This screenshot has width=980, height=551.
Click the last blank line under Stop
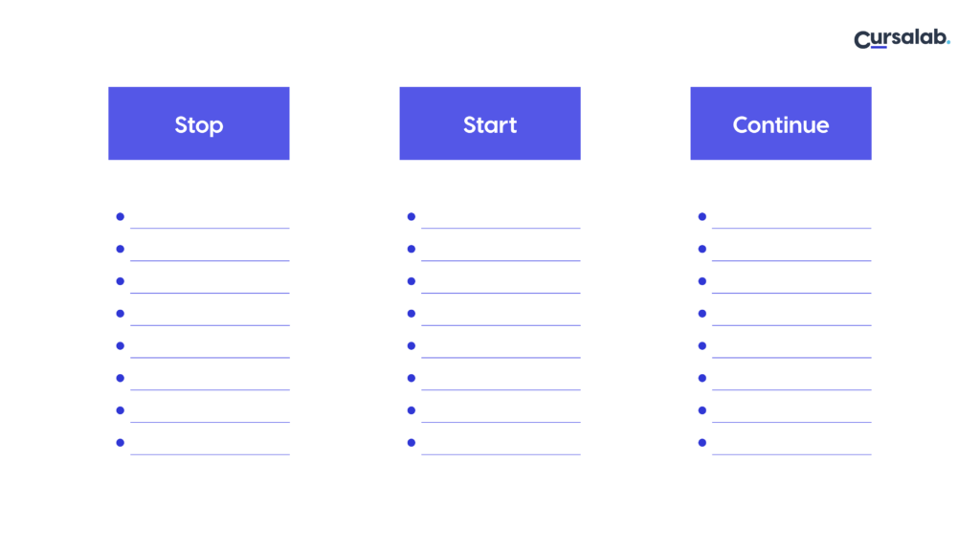(x=210, y=453)
